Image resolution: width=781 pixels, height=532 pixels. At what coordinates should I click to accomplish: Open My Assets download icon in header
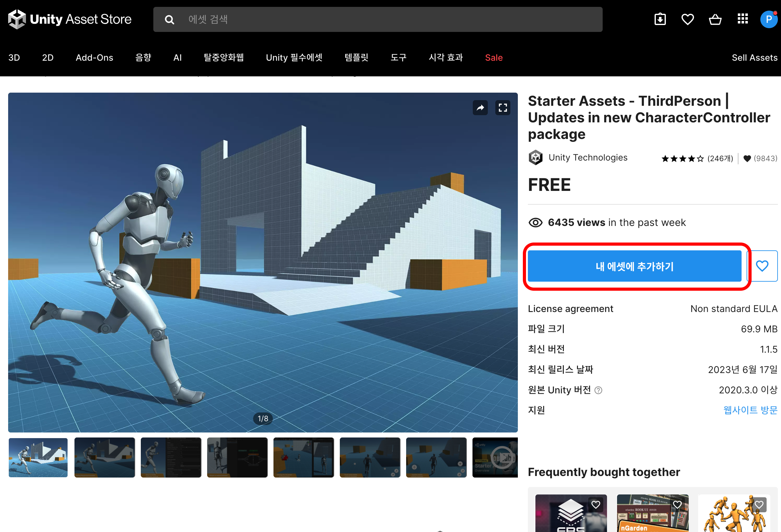tap(660, 19)
